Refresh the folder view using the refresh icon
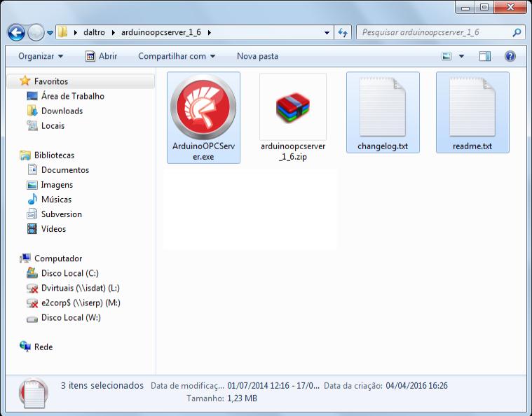Viewport: 532px width, 416px height. (x=343, y=32)
